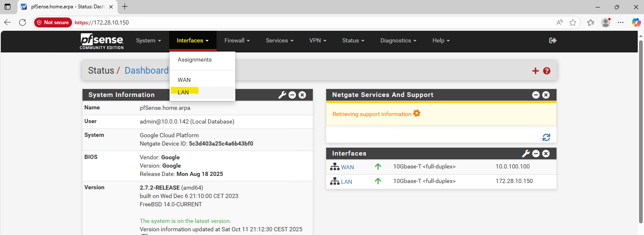This screenshot has height=235, width=644.
Task: Open the Services dropdown menu
Action: [280, 40]
